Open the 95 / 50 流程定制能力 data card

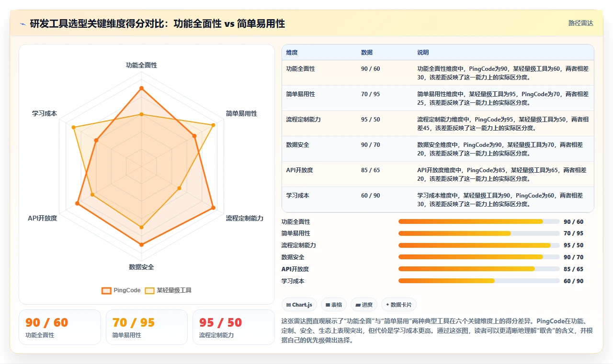click(x=233, y=327)
